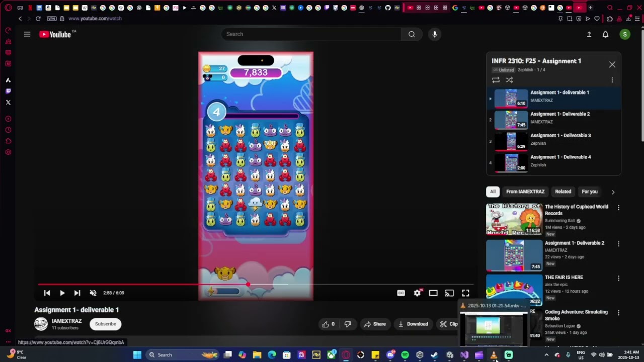Open options for Coding Adventure: Simulating Smoke
644x362 pixels.
pyautogui.click(x=618, y=313)
